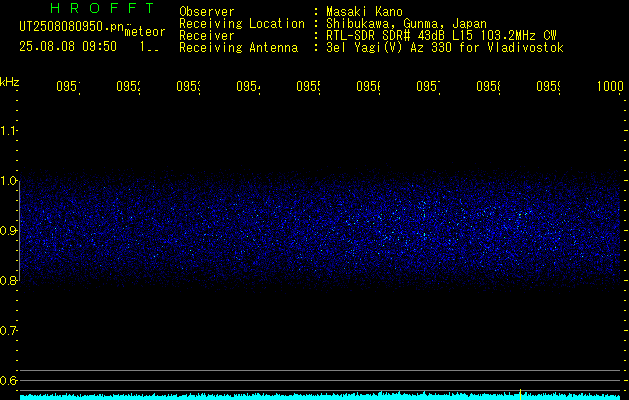Click the 0.7 kHz frequency label
Viewport: 629px width, 400px height.
8,331
